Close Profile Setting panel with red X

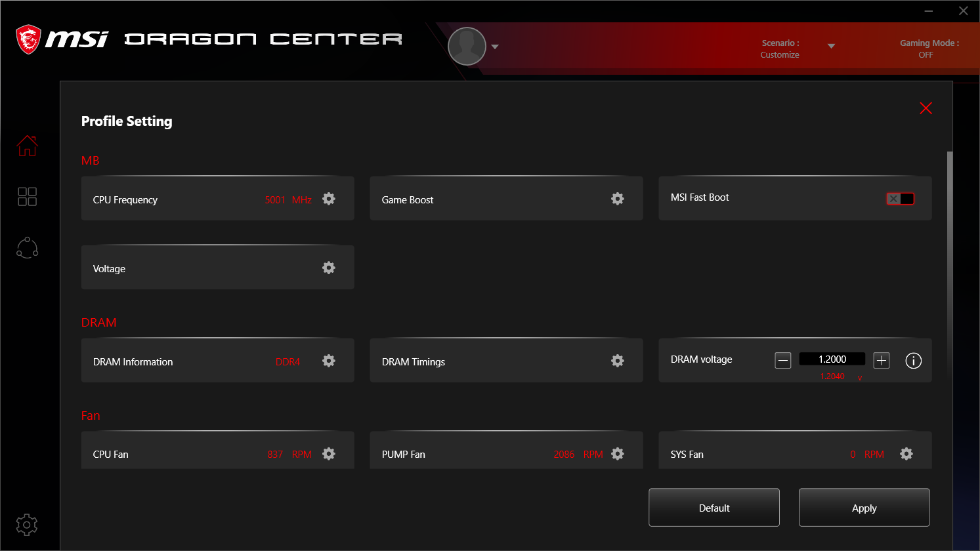[926, 108]
